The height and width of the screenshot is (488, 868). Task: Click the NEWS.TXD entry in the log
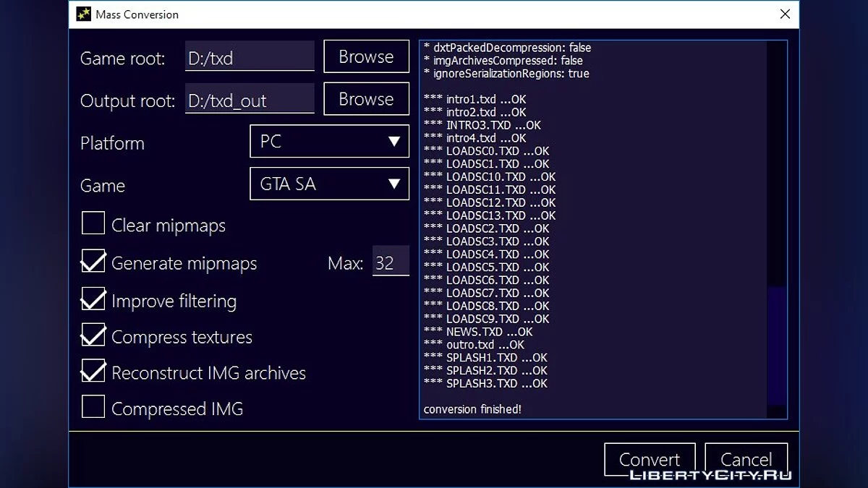478,332
